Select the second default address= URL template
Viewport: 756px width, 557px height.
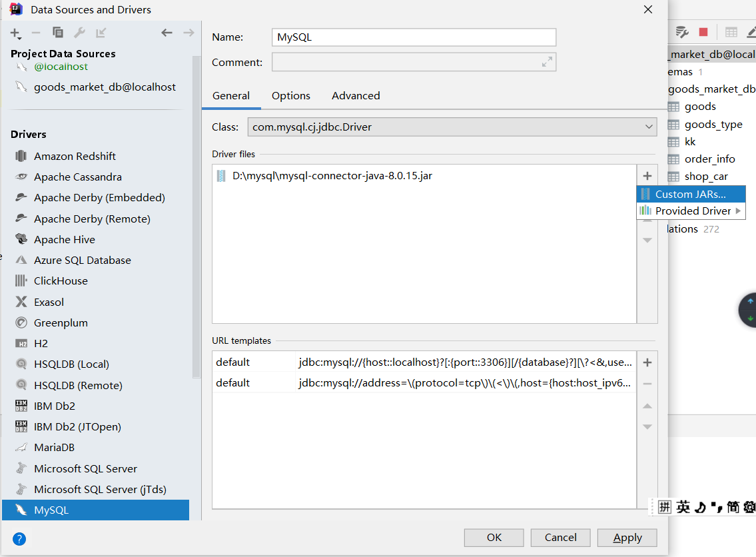click(x=424, y=383)
